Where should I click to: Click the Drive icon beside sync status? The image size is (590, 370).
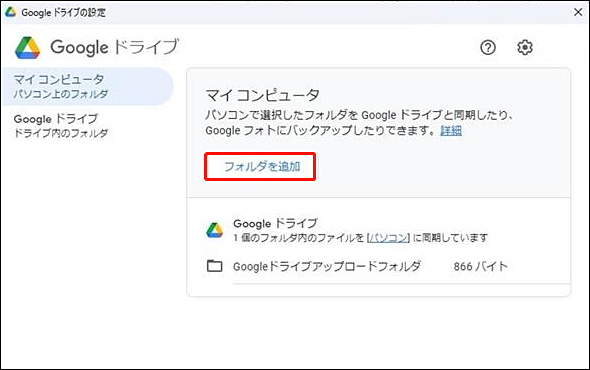214,230
